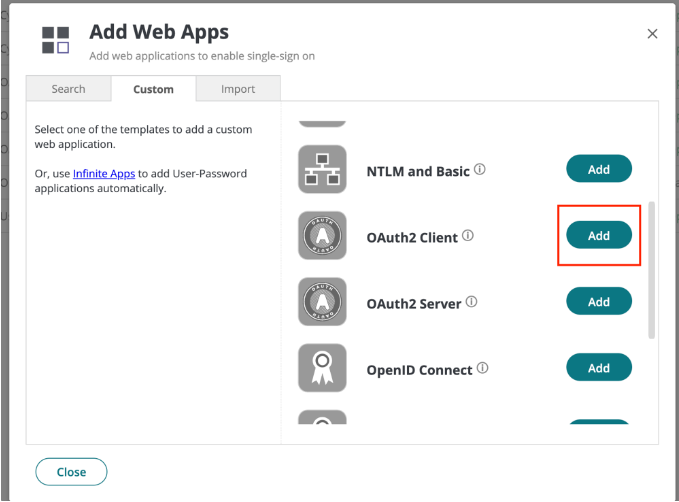Open the Infinite Apps link
The height and width of the screenshot is (502, 679).
pyautogui.click(x=104, y=174)
